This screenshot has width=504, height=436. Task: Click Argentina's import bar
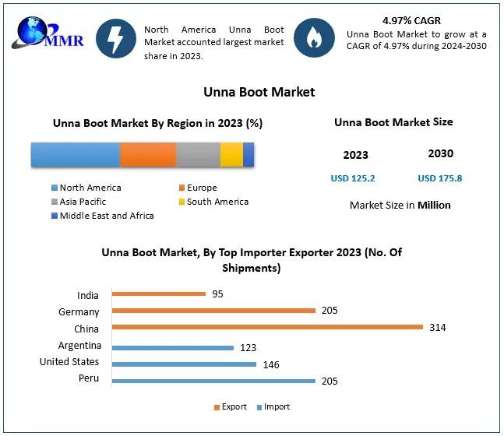[x=173, y=348]
